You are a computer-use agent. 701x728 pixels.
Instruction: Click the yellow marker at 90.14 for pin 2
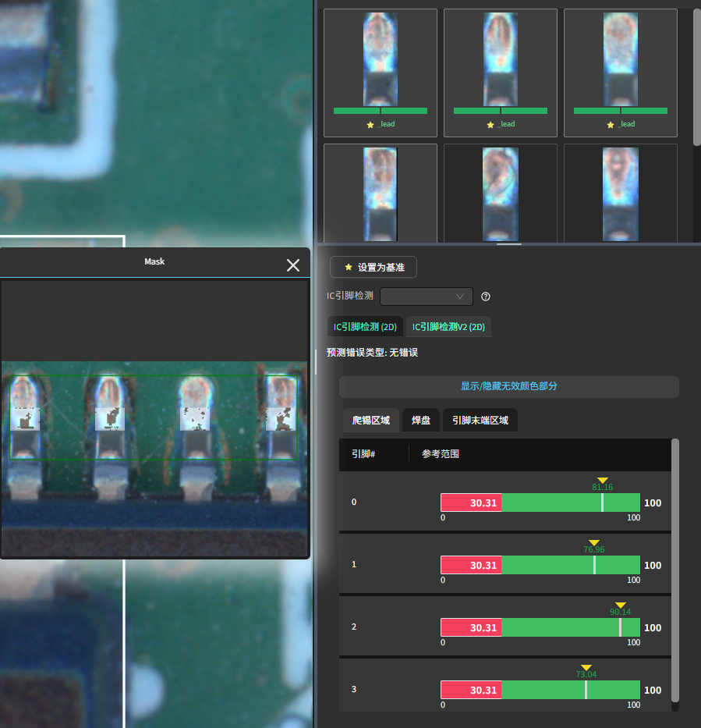pyautogui.click(x=621, y=605)
